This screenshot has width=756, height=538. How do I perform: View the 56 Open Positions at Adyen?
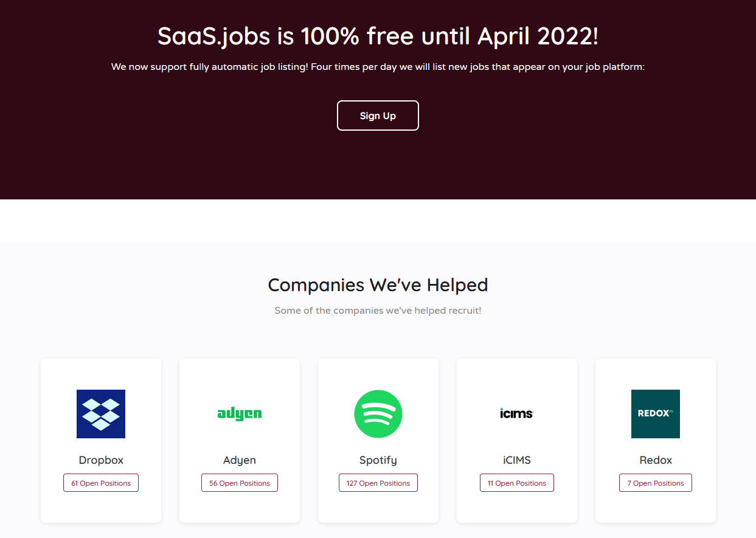click(x=239, y=482)
